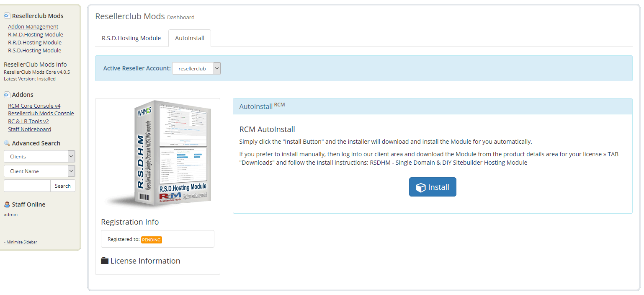Screen dimensions: 644x295
Task: Switch to the R.S.D.Hosting Module tab
Action: click(x=131, y=38)
